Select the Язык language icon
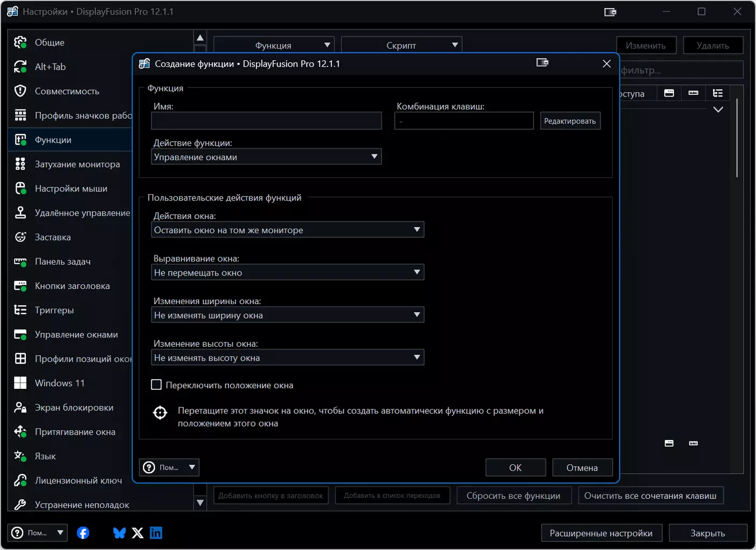 20,456
